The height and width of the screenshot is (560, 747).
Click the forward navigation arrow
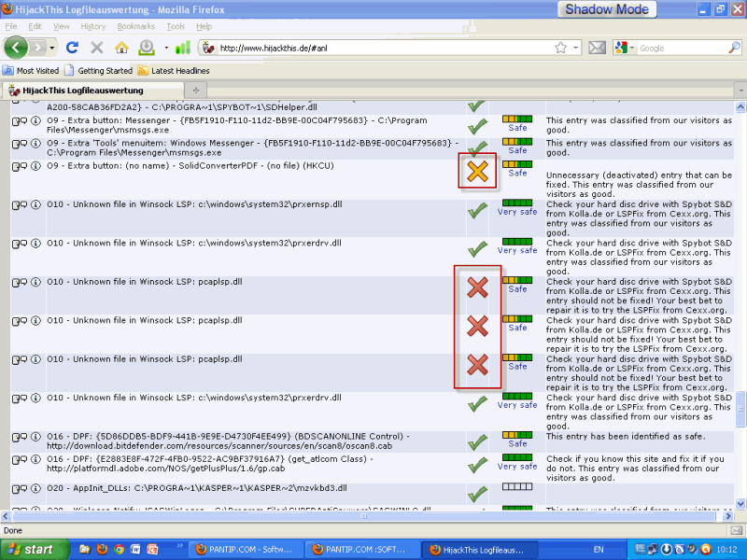[37, 48]
